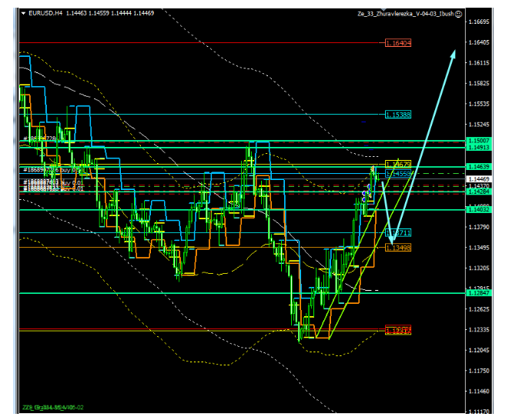
Task: Select the cyan 1.15388 level label
Action: (397, 114)
